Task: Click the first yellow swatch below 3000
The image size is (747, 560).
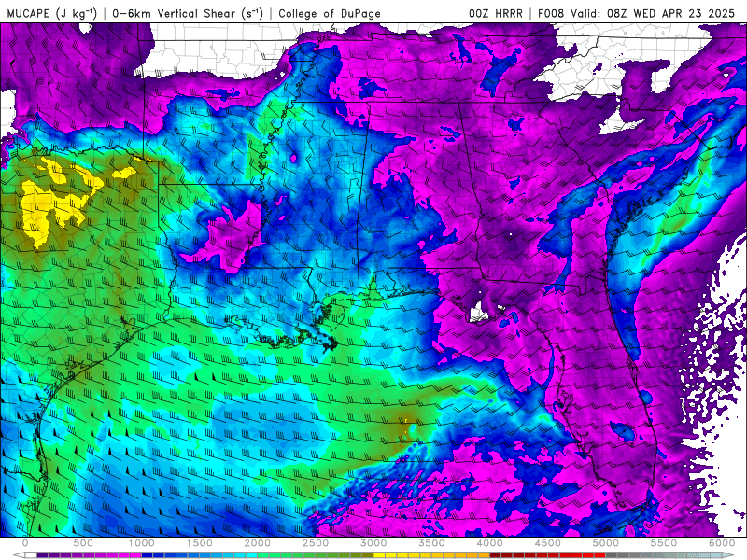Action: point(379,554)
